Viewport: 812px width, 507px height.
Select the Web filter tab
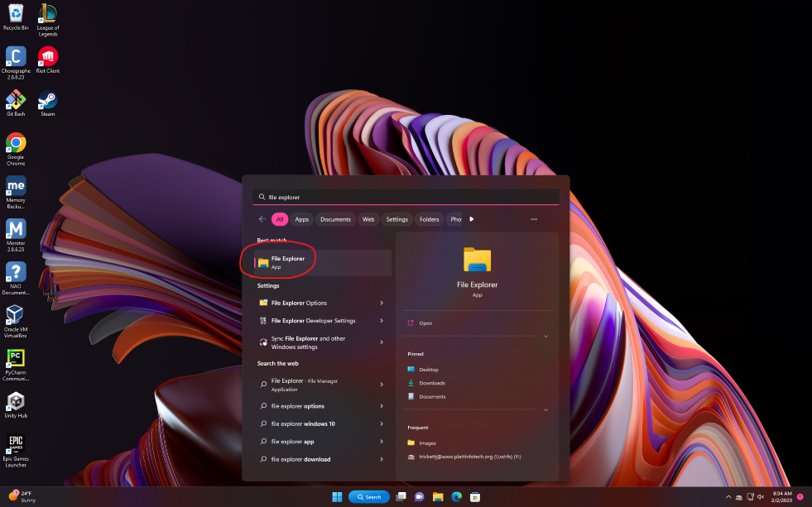[x=368, y=219]
